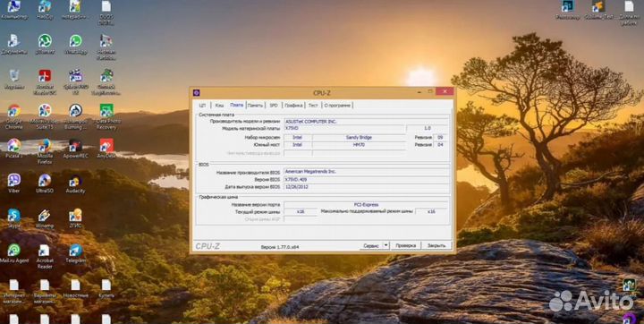Open the SPD tab in CPU-Z
Viewport: 644px width, 324px height.
point(274,106)
